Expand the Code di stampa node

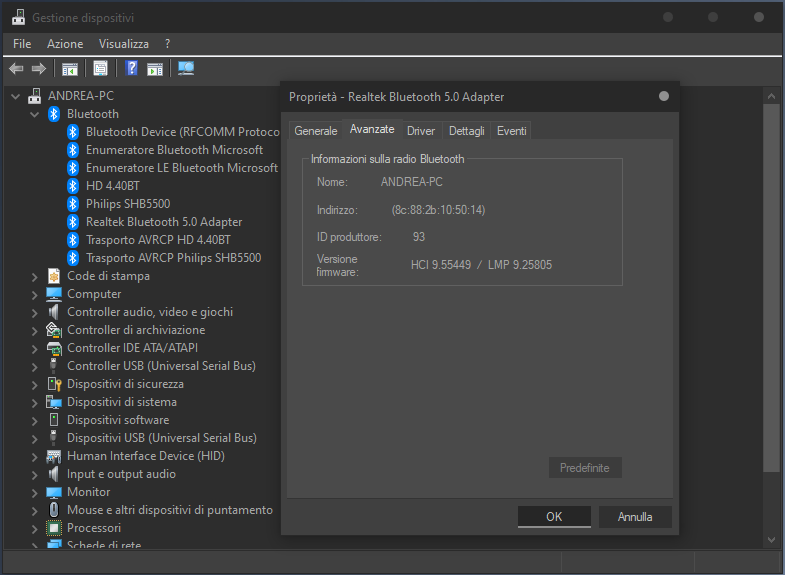35,276
